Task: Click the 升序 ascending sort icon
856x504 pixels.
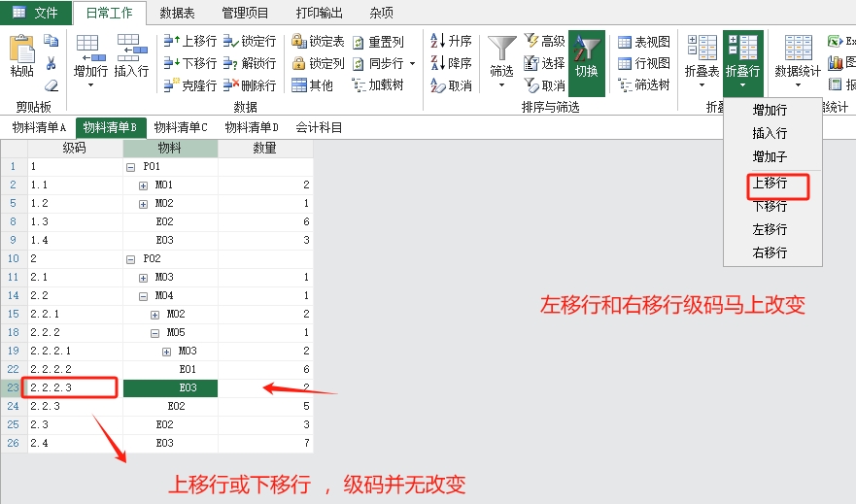Action: [437, 41]
